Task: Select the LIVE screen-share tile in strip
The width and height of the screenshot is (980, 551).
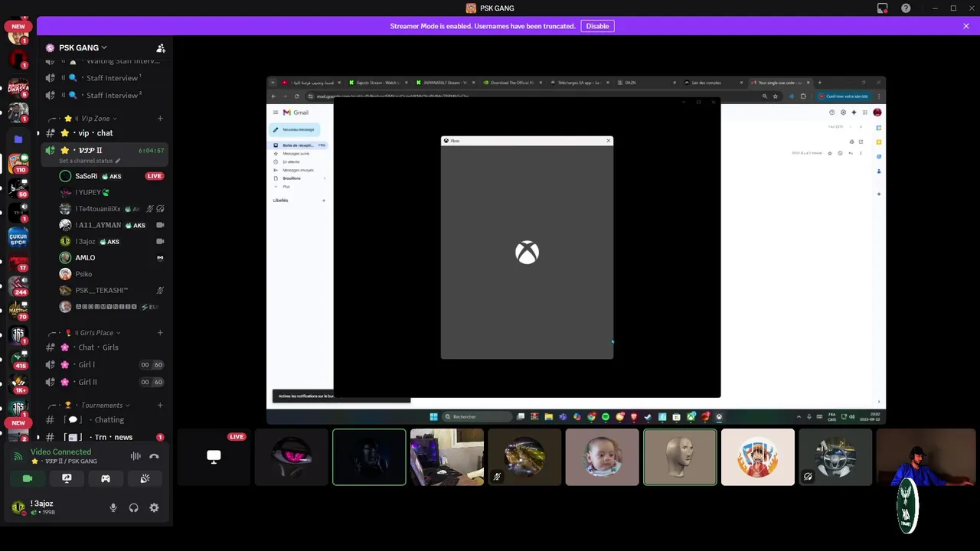Action: point(214,457)
